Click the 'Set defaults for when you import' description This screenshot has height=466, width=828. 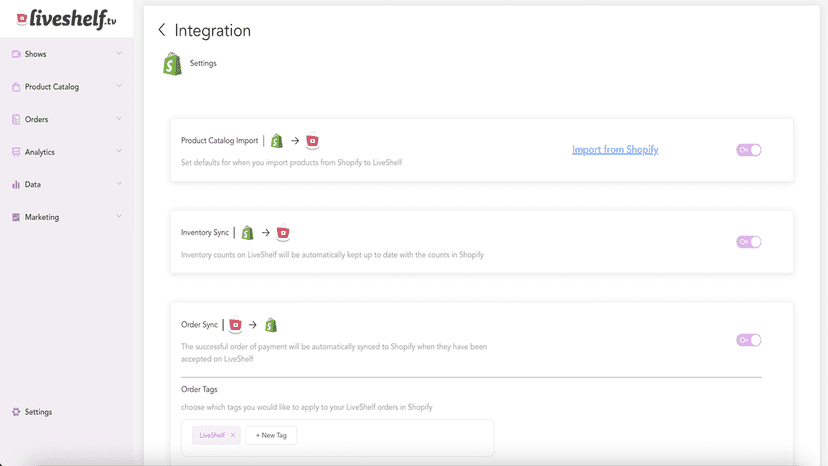pos(291,163)
